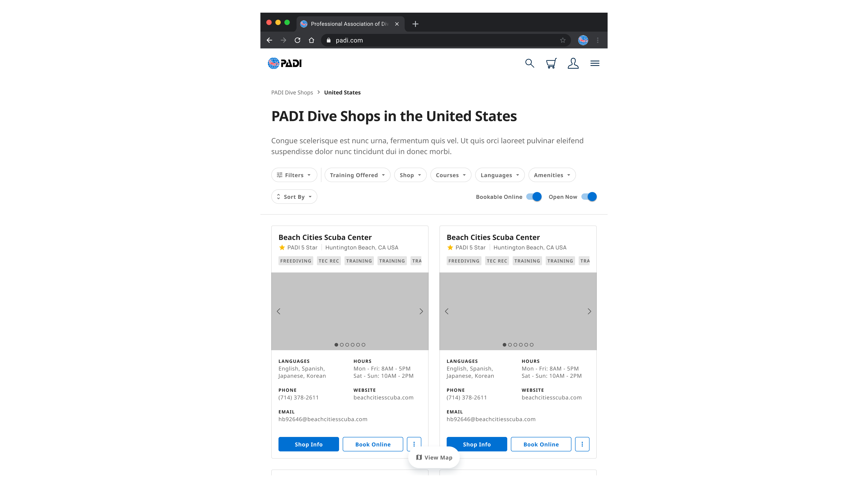Screen dimensions: 868x488
Task: Click the user account profile icon
Action: (x=573, y=63)
